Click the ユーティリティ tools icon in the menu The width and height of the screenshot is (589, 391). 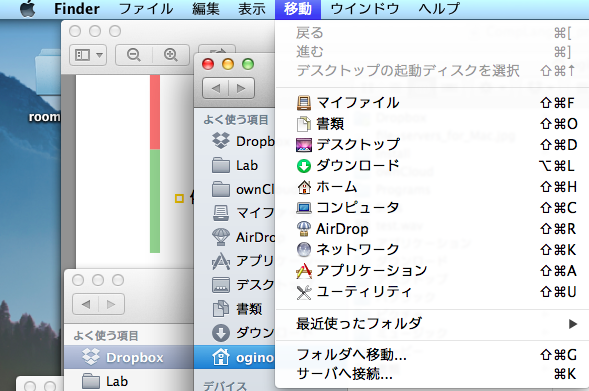304,292
